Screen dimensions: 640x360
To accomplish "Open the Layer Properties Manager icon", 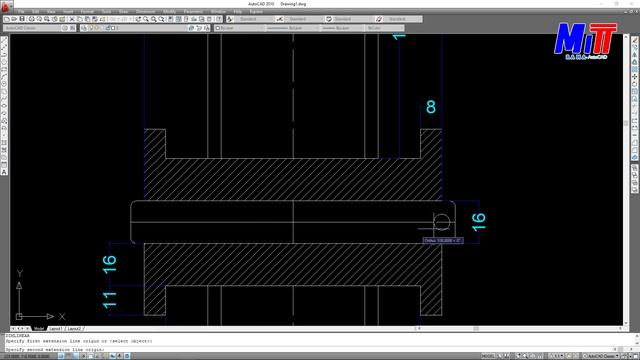I will coord(84,28).
